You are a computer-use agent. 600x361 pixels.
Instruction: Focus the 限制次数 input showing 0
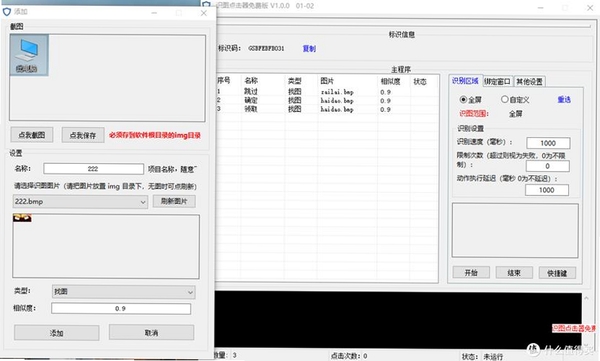548,166
